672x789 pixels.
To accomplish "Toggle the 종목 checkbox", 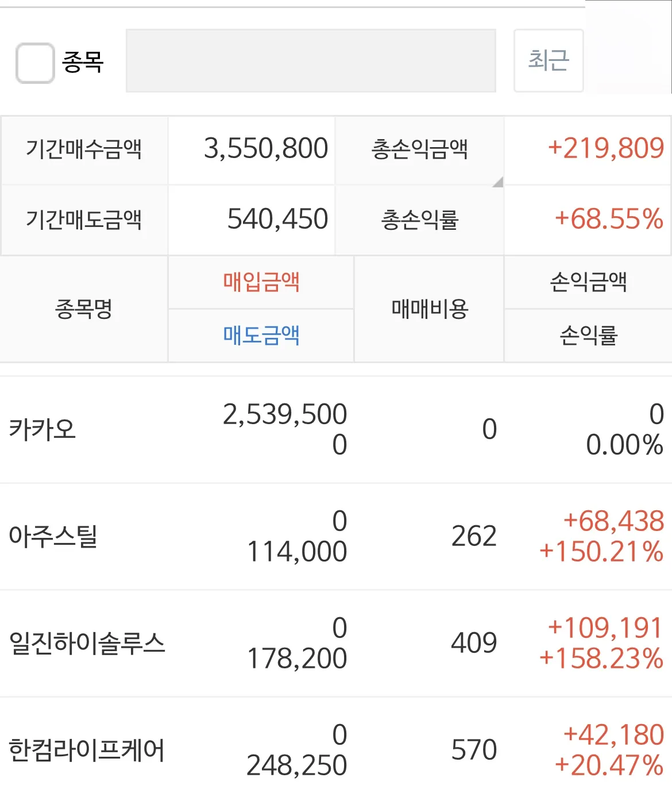I will coord(35,63).
